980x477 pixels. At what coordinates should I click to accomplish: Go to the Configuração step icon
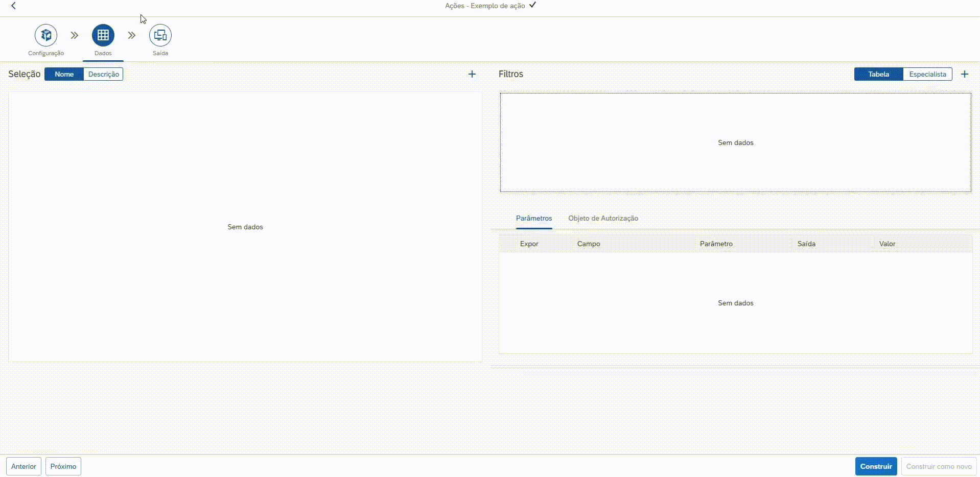click(46, 35)
